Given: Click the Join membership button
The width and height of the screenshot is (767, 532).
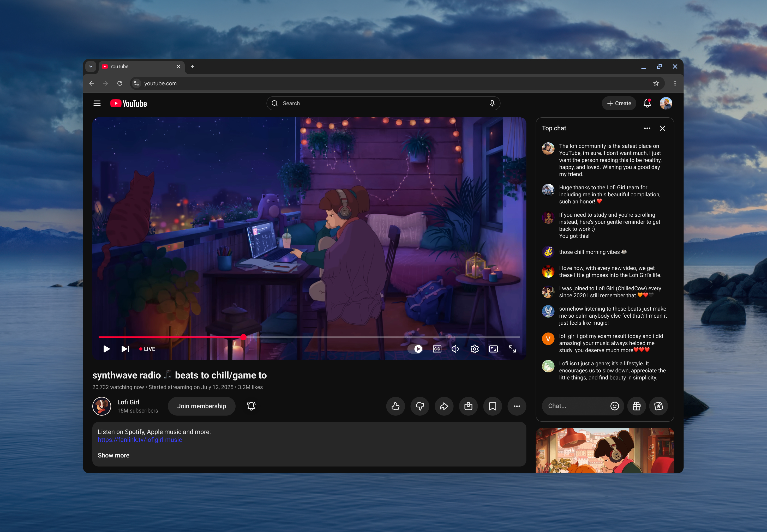Looking at the screenshot, I should [x=201, y=406].
